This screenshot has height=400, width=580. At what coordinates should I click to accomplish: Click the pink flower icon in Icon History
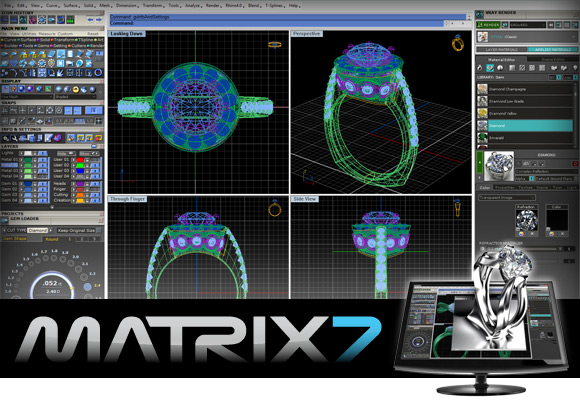click(33, 19)
